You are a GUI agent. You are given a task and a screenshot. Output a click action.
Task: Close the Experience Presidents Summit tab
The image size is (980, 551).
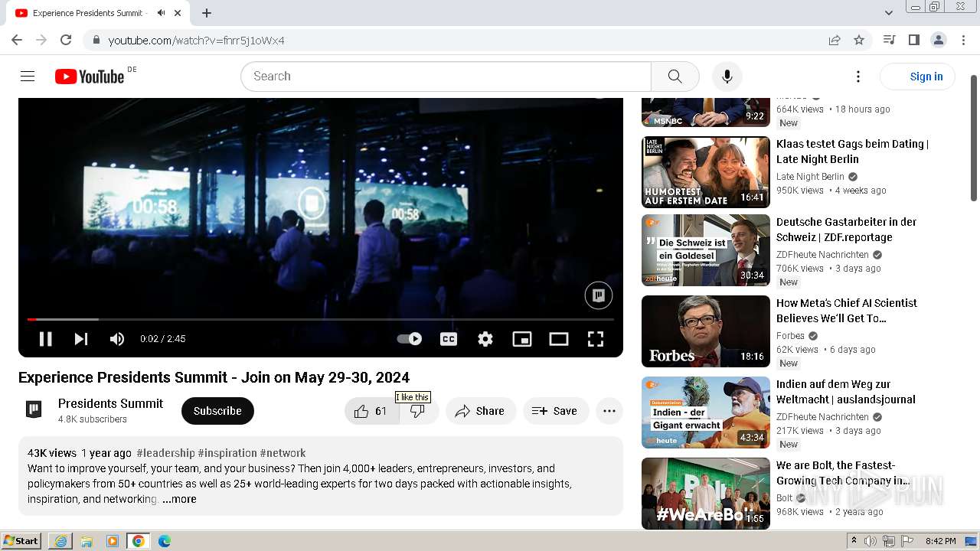pos(178,13)
